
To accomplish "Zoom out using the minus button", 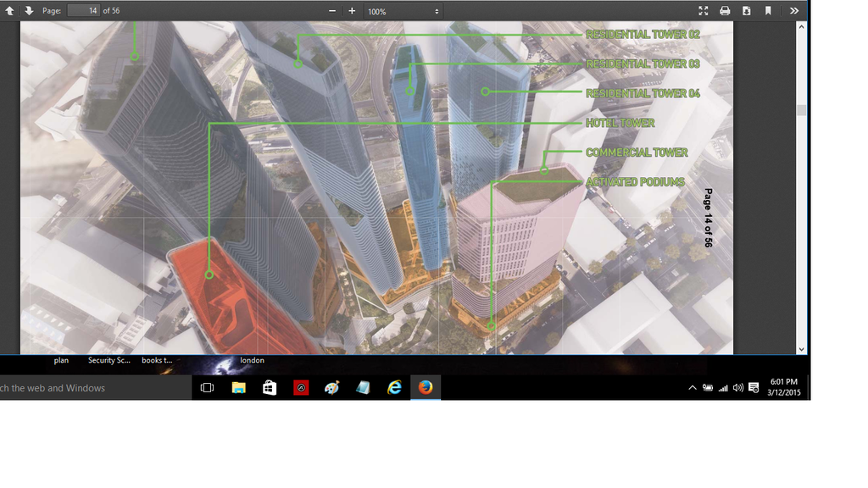I will pyautogui.click(x=332, y=11).
